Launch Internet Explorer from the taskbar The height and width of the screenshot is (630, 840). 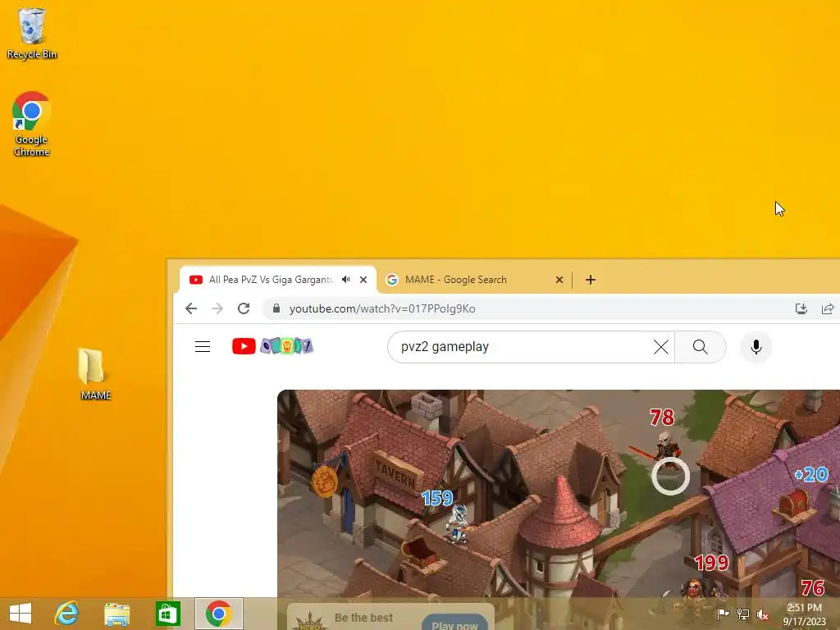click(66, 614)
